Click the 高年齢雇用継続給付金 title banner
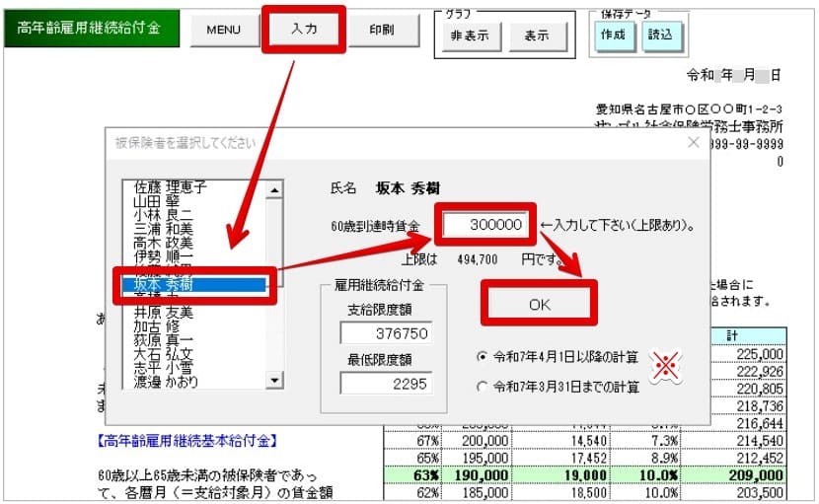819x504 pixels. [x=92, y=29]
